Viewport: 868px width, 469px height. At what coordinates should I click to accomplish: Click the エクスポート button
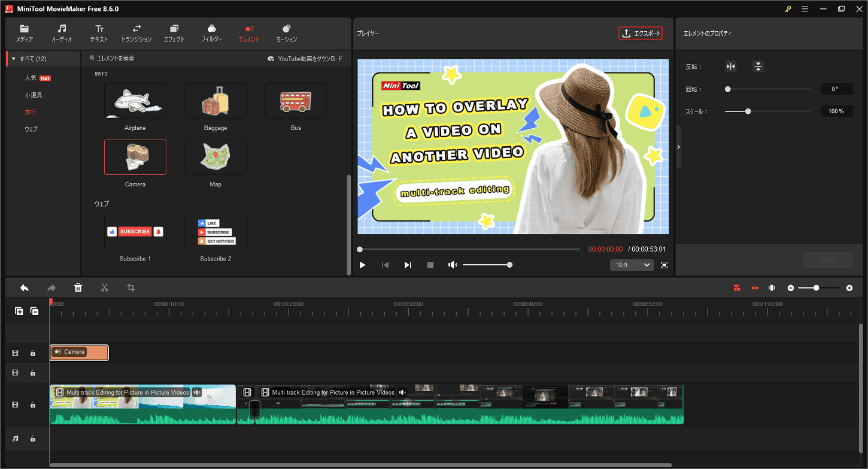[641, 33]
